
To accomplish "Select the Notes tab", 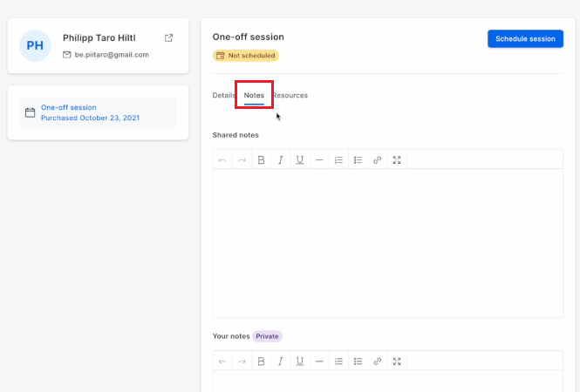I will pos(254,95).
